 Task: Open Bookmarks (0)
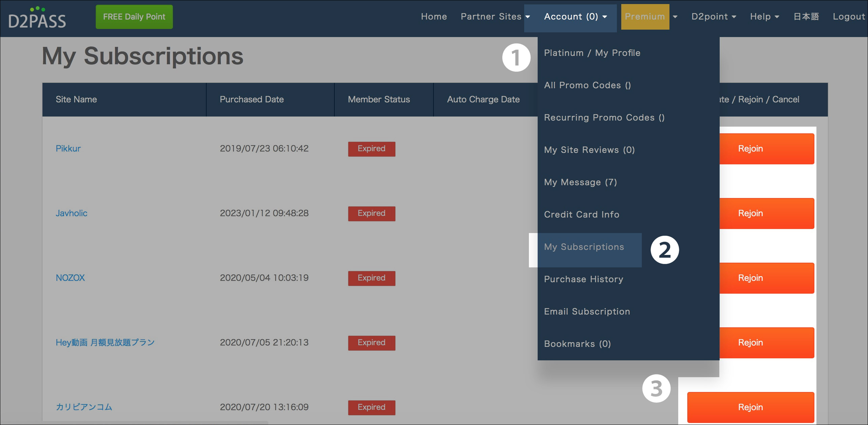[x=577, y=344]
